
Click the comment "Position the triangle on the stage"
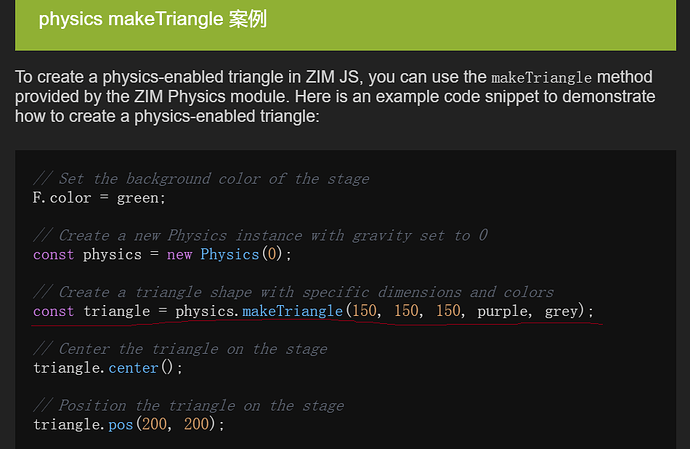point(189,405)
